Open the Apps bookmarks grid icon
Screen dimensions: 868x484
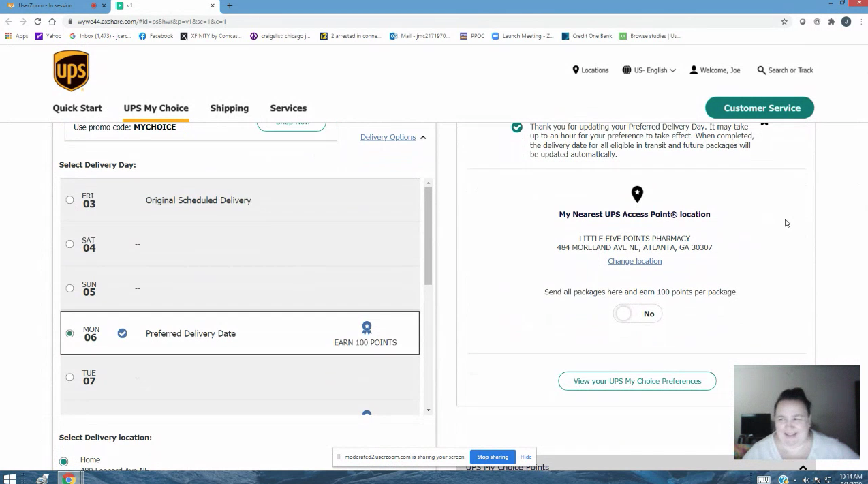[x=9, y=36]
